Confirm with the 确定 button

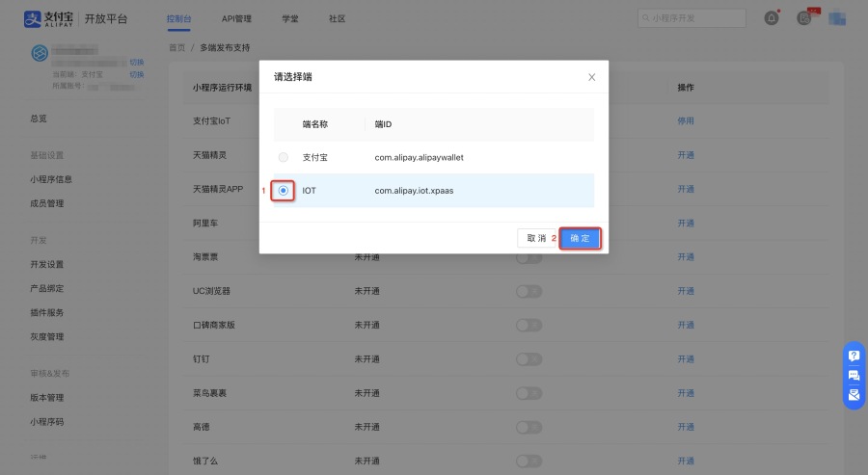pyautogui.click(x=580, y=238)
